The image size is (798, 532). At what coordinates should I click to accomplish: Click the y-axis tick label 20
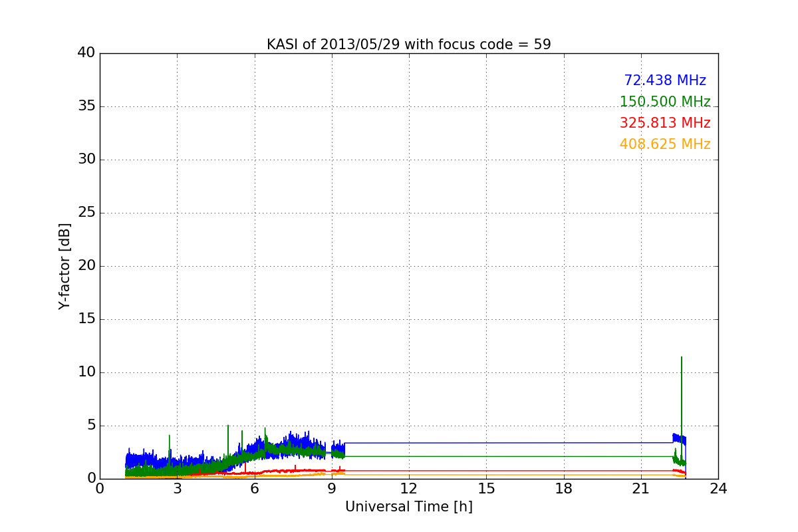pyautogui.click(x=86, y=266)
